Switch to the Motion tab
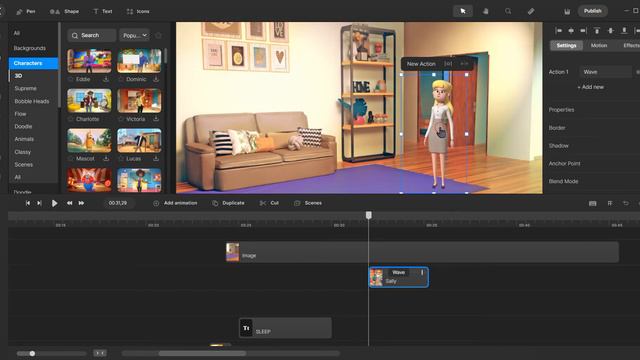 tap(599, 45)
